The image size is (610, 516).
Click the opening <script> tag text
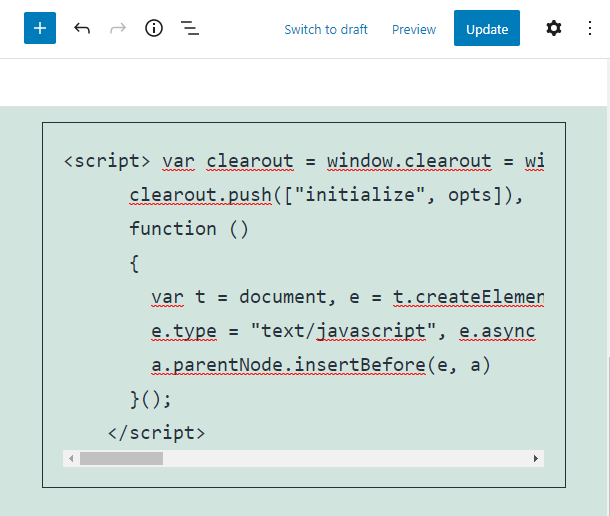[107, 161]
